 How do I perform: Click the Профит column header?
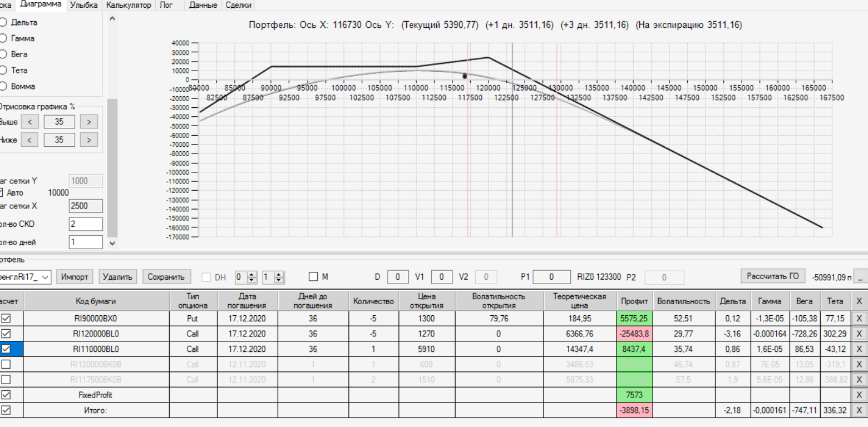(634, 301)
